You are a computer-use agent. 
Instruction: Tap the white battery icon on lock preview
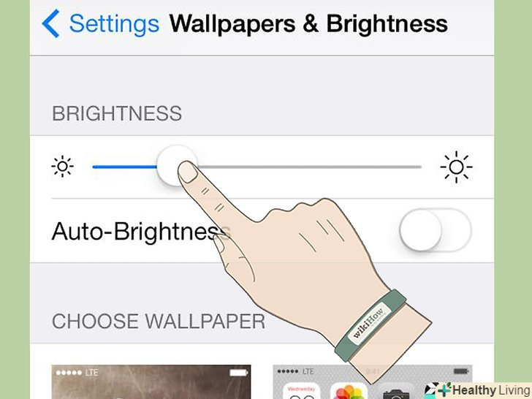coord(238,373)
